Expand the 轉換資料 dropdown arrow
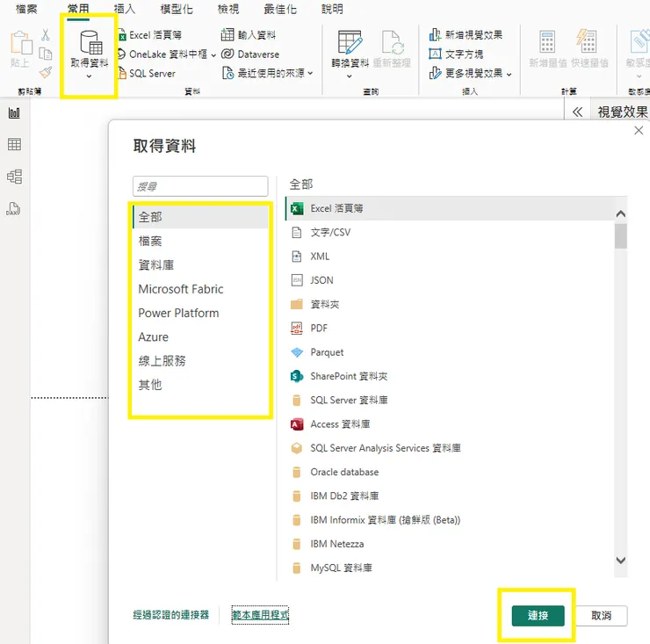Image resolution: width=650 pixels, height=644 pixels. click(349, 76)
